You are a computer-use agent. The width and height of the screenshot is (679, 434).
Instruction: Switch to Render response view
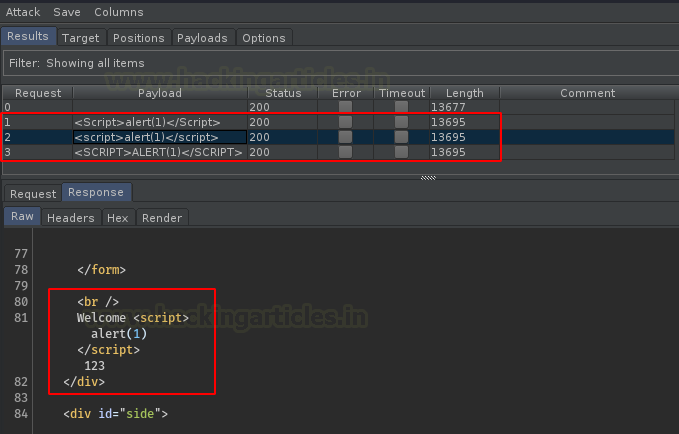tap(162, 218)
